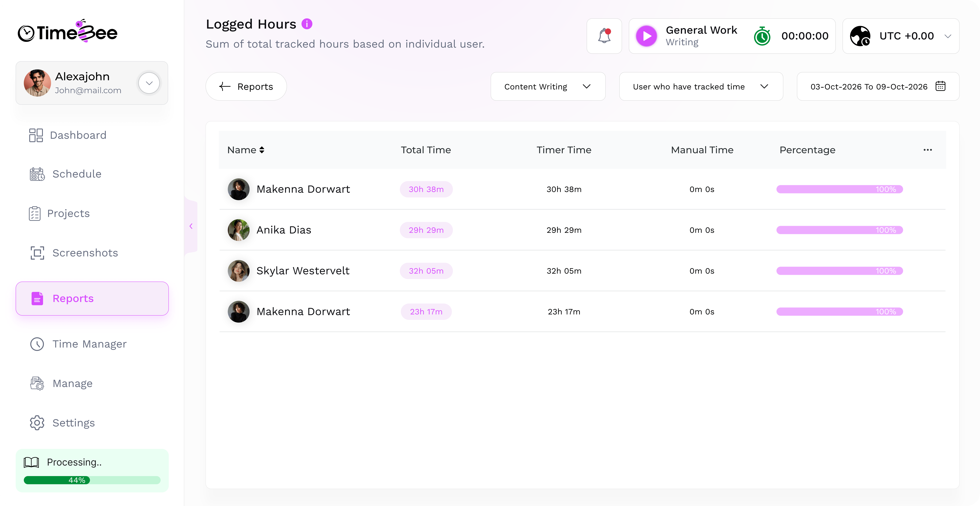980x506 pixels.
Task: Click the globe timezone icon
Action: point(860,36)
